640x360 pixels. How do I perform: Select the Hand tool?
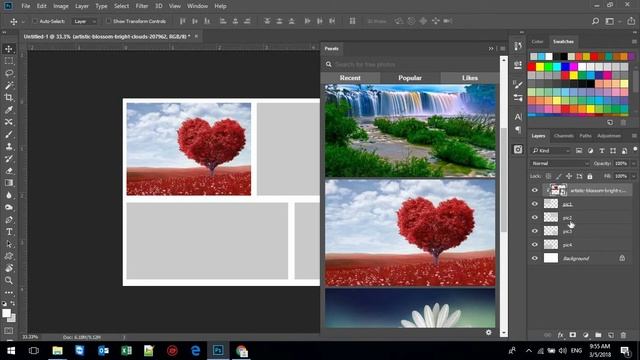[9, 268]
